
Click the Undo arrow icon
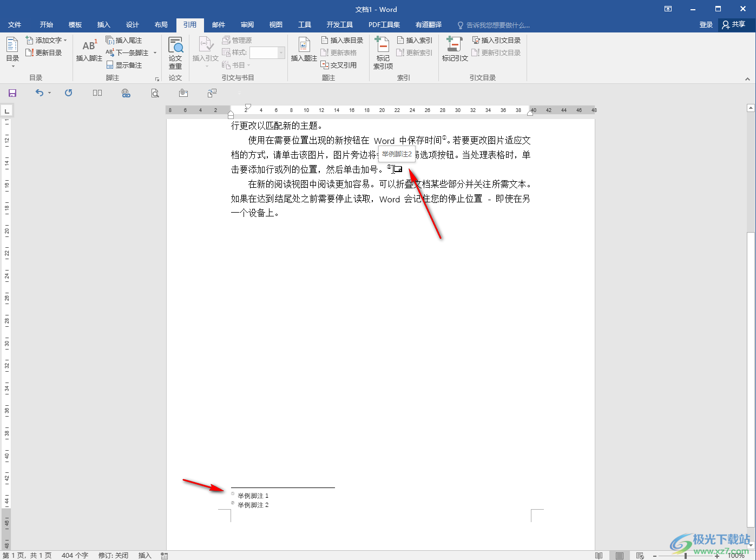coord(40,93)
